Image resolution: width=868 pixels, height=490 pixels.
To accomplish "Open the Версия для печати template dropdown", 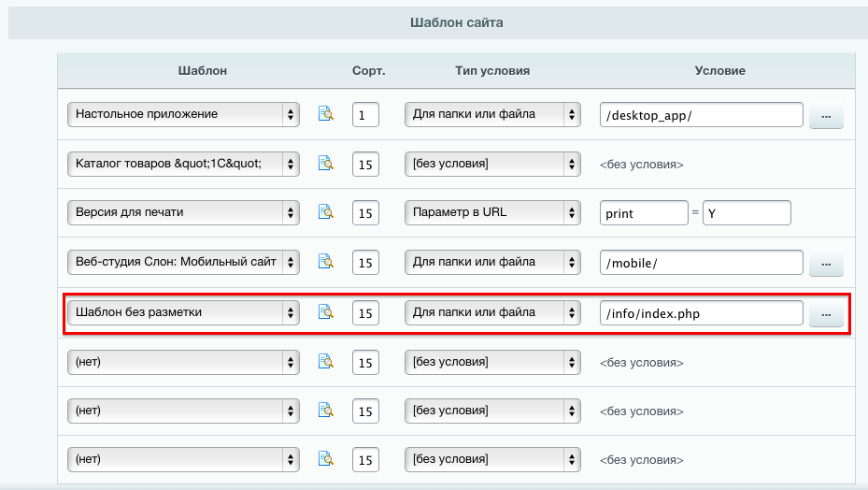I will (x=184, y=213).
